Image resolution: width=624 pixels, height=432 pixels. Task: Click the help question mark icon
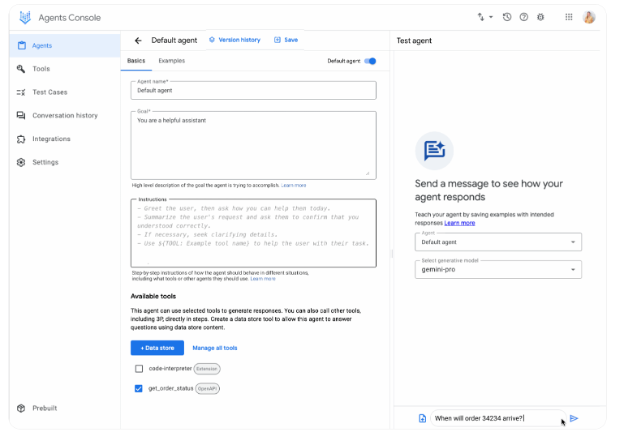[524, 17]
